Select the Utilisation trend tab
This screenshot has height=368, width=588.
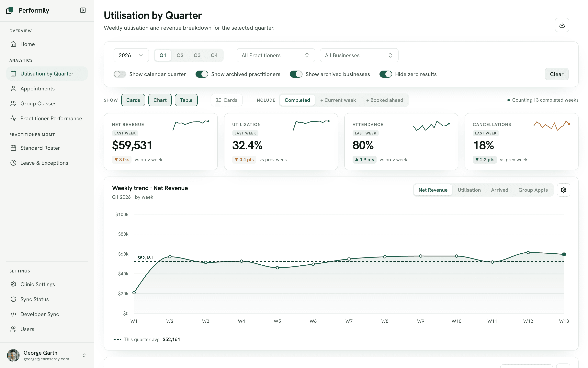point(469,190)
